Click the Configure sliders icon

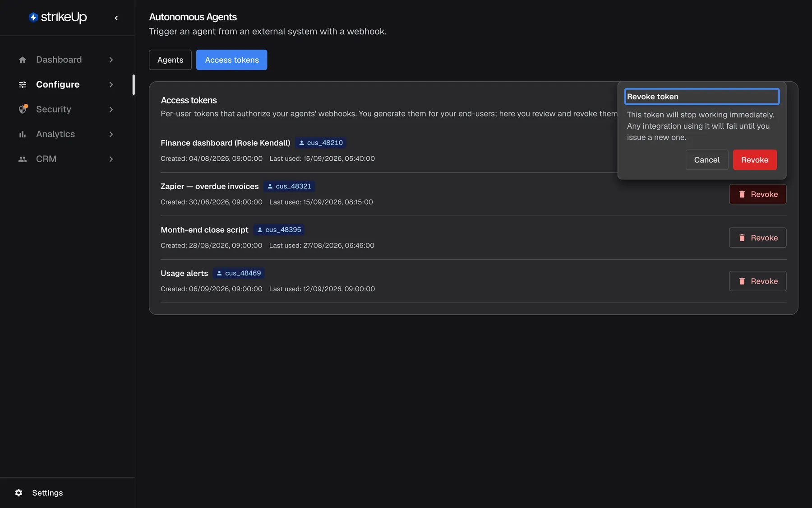(x=23, y=84)
